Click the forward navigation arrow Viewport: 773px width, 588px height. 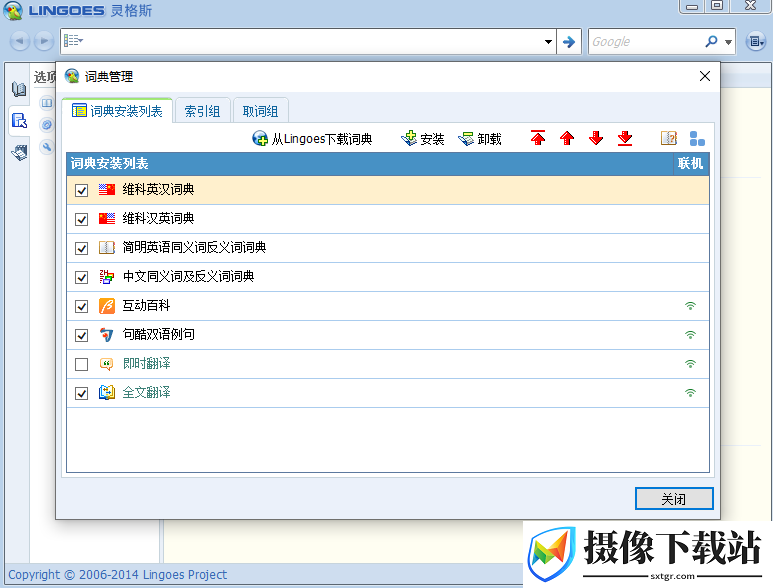[43, 41]
